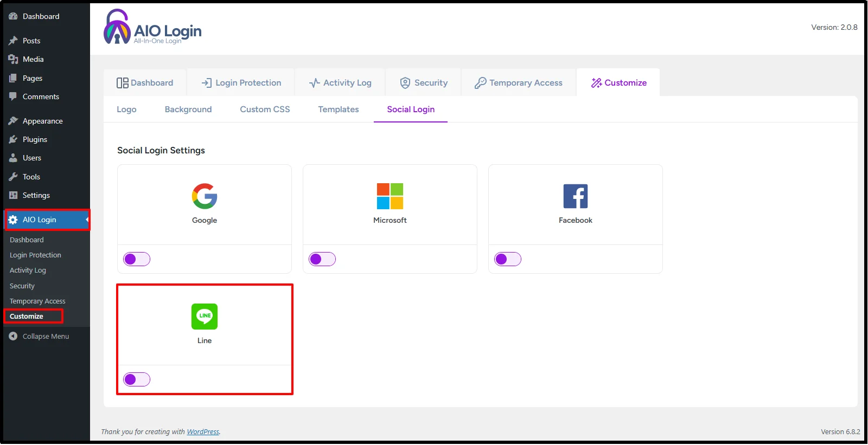Click the Version 6.8.2 footer text
This screenshot has height=445, width=868.
(840, 432)
